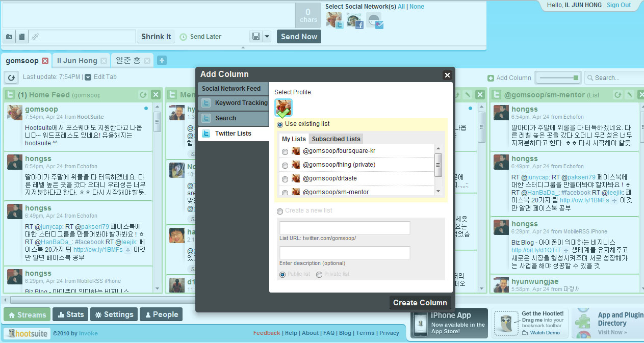
Task: Click the Twitter icon beside Keyword Tracking
Action: [x=206, y=103]
